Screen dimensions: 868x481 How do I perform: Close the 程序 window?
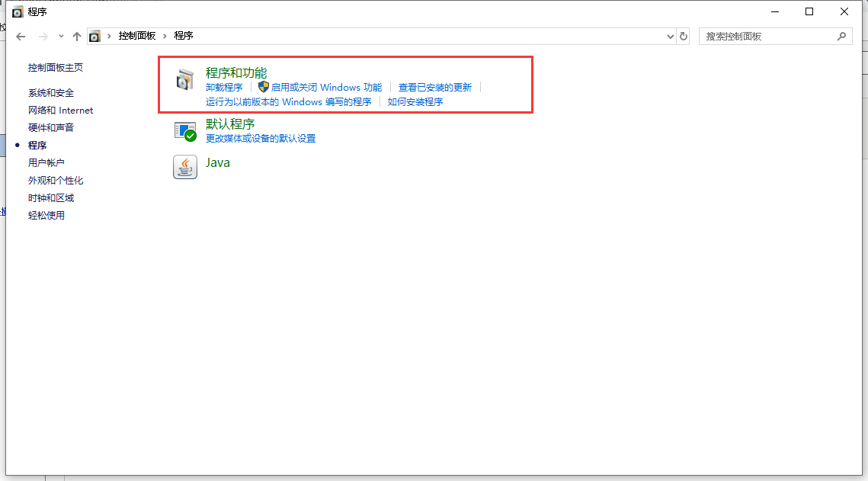[x=844, y=11]
